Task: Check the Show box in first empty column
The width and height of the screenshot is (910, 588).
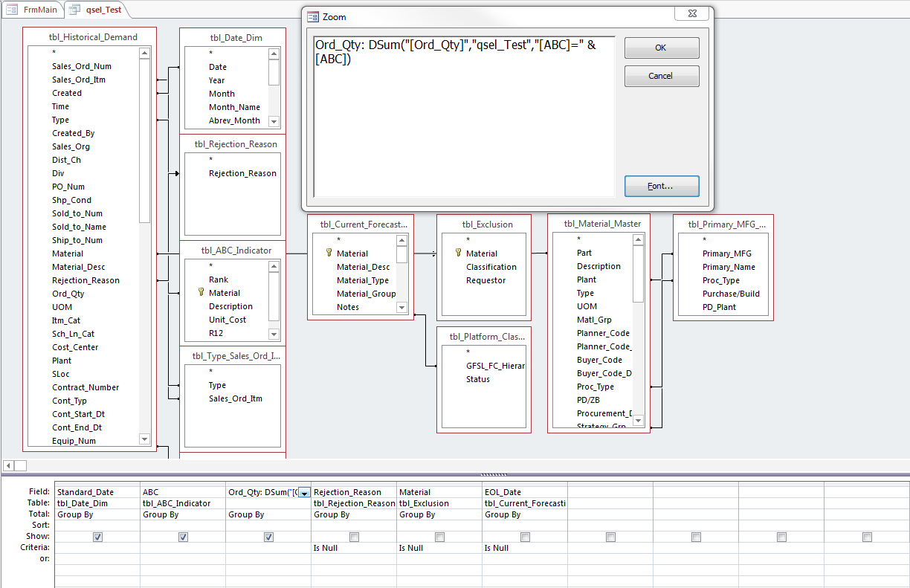Action: 610,537
